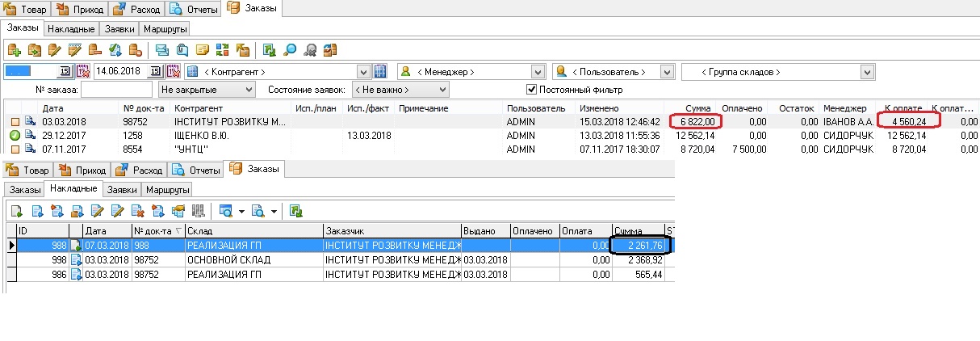This screenshot has height=341, width=980.
Task: Switch to the Маршруты tab at top
Action: click(x=165, y=29)
